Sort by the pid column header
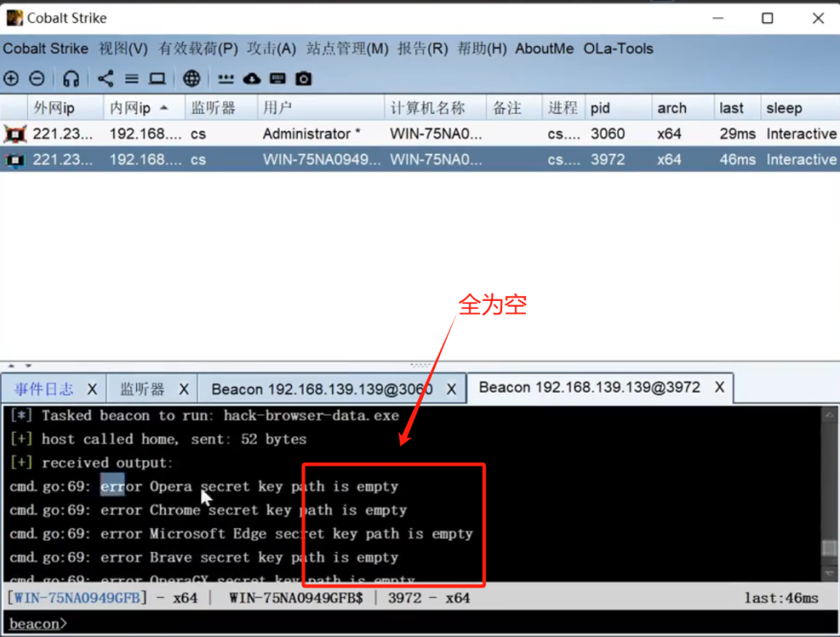Viewport: 840px width, 637px height. (619, 108)
